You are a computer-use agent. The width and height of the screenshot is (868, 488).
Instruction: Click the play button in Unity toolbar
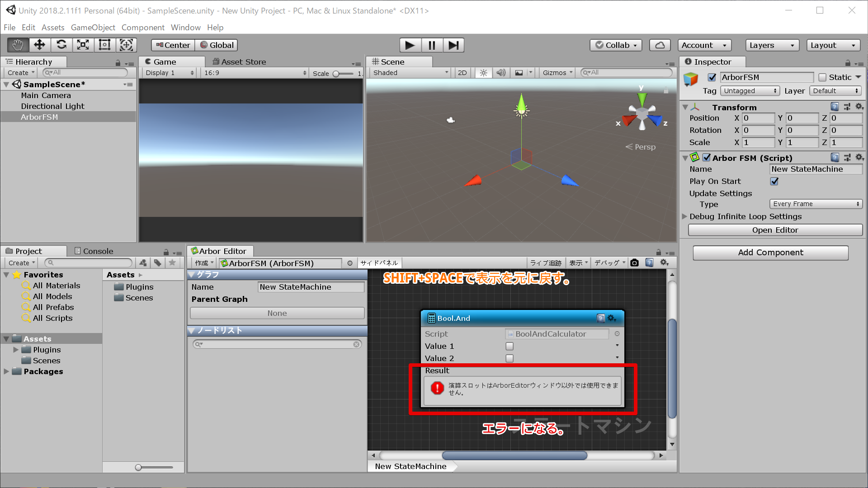click(409, 45)
